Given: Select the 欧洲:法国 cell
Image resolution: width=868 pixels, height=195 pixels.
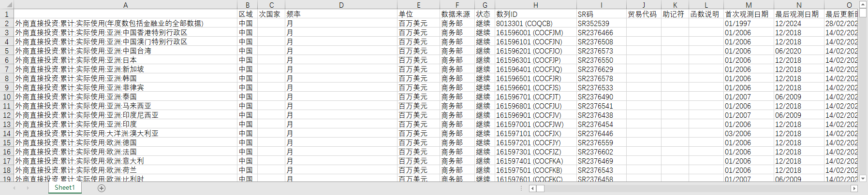Looking at the screenshot, I should click(126, 152).
